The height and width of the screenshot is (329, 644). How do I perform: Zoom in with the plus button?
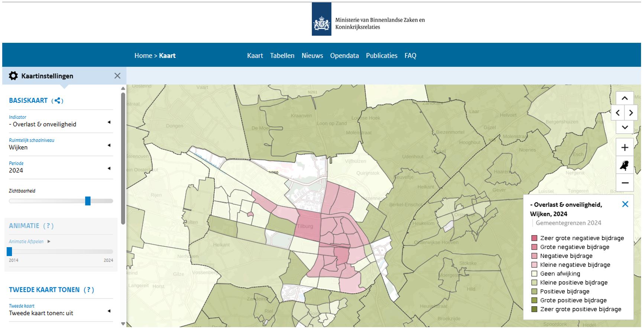coord(625,147)
